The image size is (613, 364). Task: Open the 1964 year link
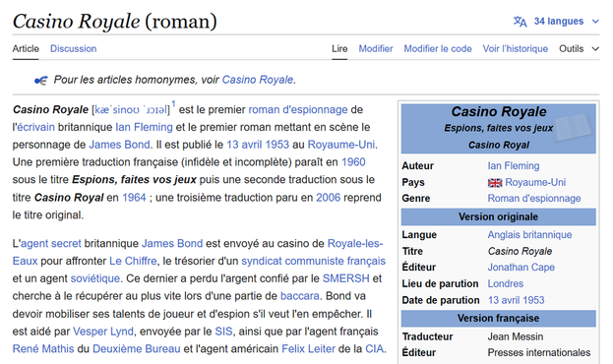[134, 198]
